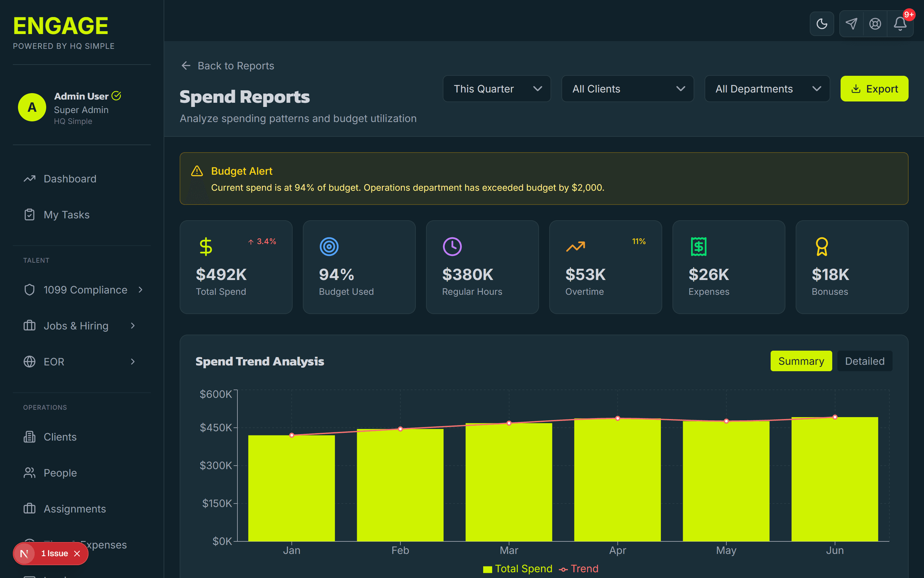This screenshot has width=924, height=578.
Task: Click the Total Spend dollar icon
Action: (x=206, y=247)
